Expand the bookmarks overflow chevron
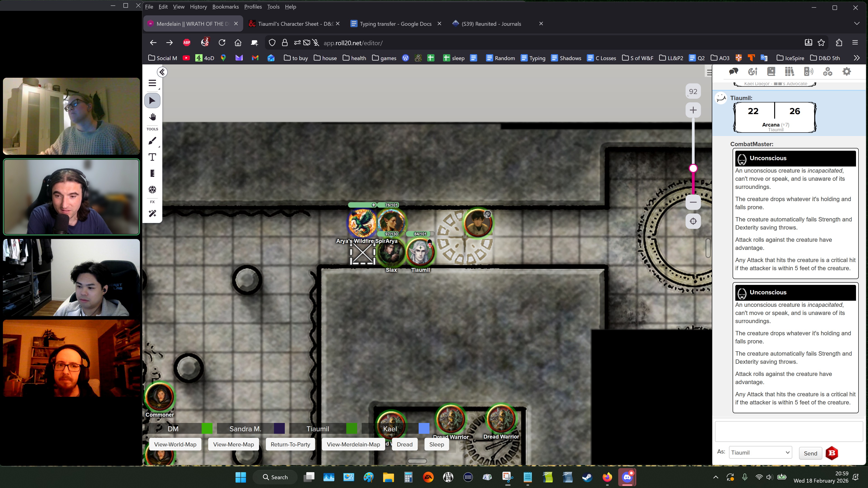Screen dimensions: 868x488 pos(856,58)
